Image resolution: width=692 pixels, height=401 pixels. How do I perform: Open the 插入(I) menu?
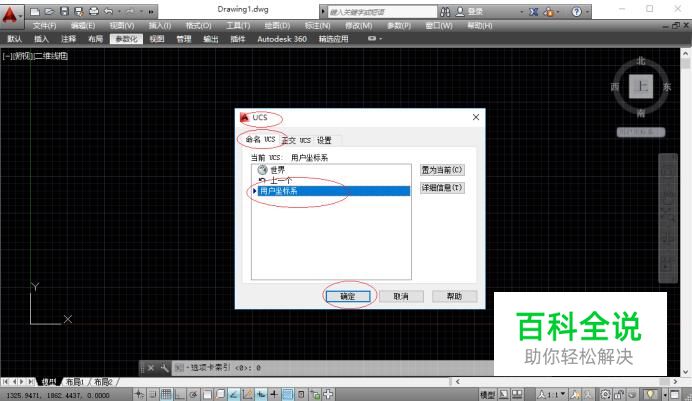[x=160, y=26]
